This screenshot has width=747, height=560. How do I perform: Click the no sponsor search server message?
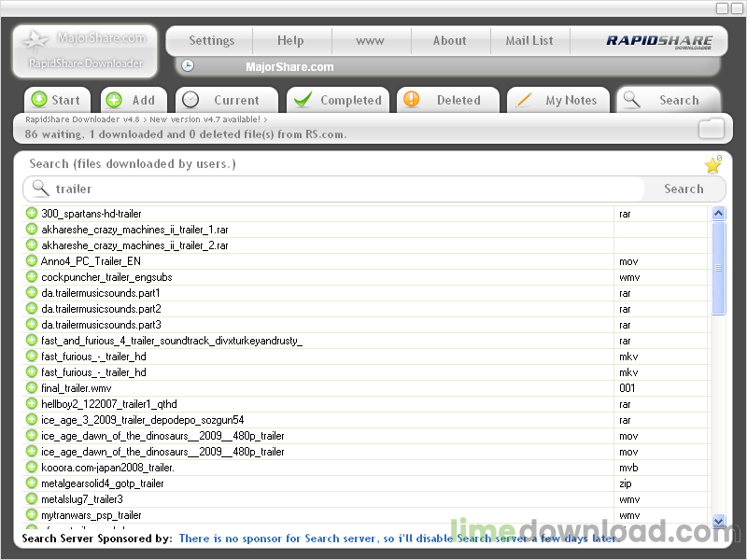coord(400,539)
